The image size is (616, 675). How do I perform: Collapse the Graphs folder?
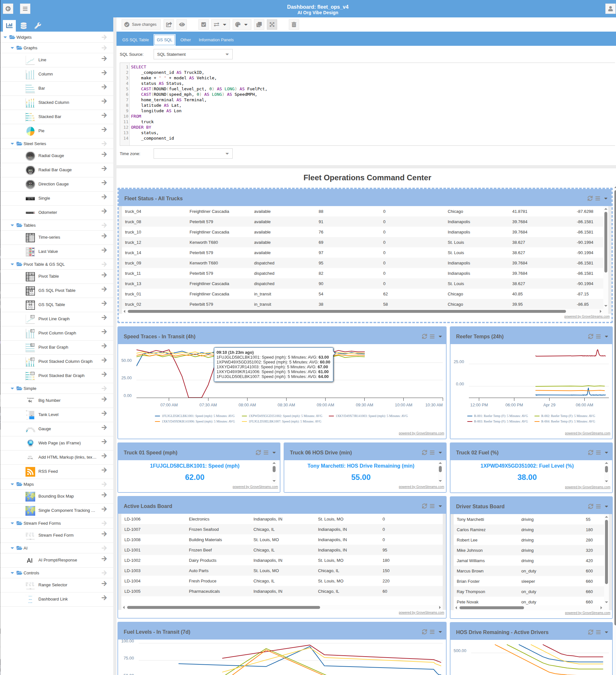pyautogui.click(x=12, y=48)
